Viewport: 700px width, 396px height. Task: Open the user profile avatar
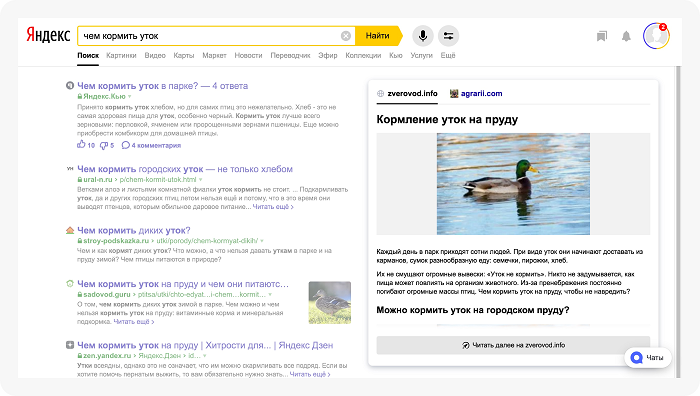(x=656, y=36)
